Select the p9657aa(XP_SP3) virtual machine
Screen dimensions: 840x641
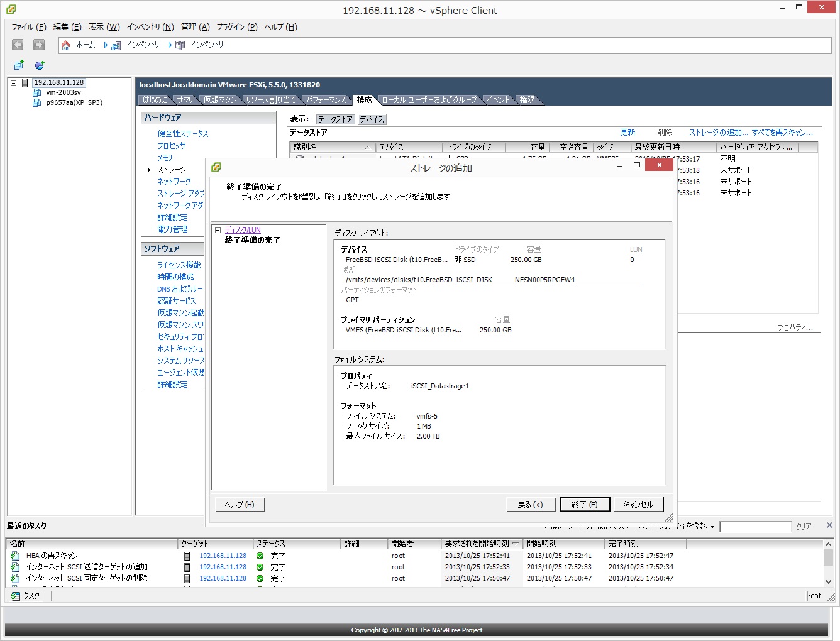[x=74, y=102]
